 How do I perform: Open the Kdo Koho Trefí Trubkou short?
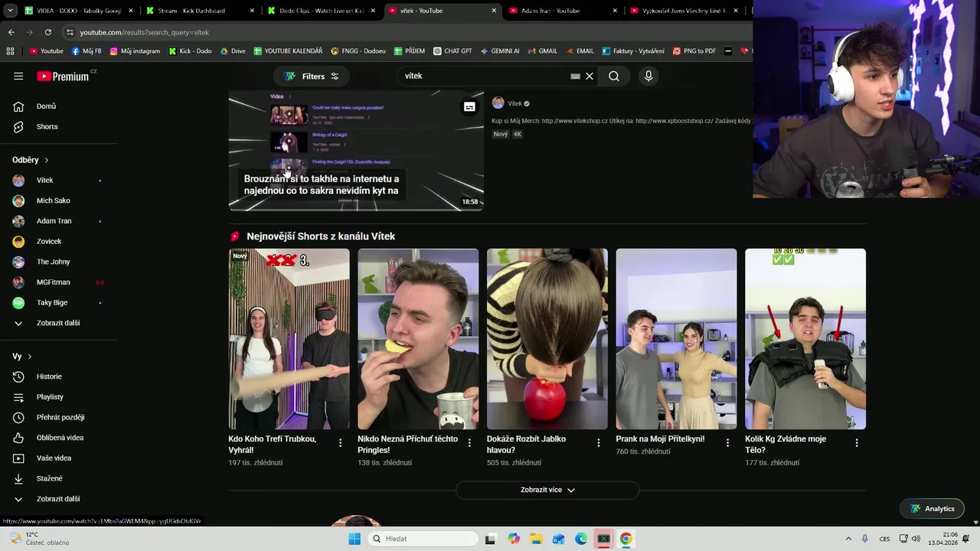click(289, 339)
